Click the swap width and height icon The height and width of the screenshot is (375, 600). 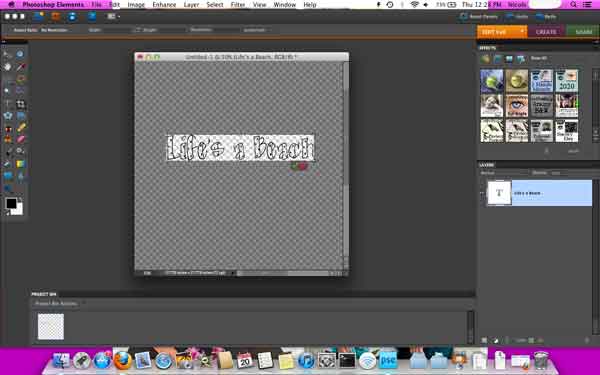click(x=137, y=30)
